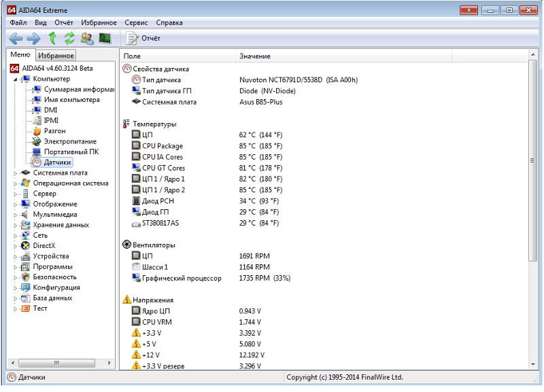This screenshot has width=544, height=392.
Task: Refresh using the green arrows icon
Action: click(x=69, y=38)
